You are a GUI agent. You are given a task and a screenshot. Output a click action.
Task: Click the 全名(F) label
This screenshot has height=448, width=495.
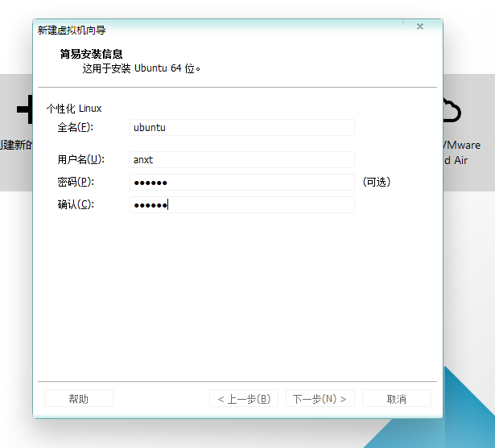75,127
